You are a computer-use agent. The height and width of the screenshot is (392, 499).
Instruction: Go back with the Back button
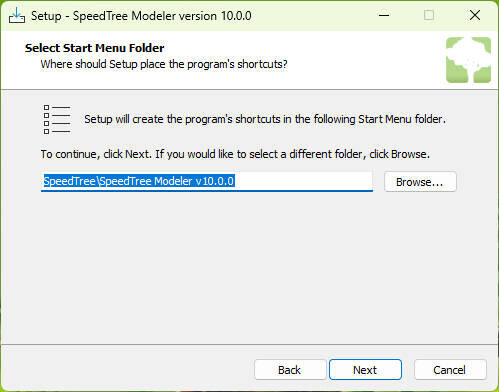[290, 369]
